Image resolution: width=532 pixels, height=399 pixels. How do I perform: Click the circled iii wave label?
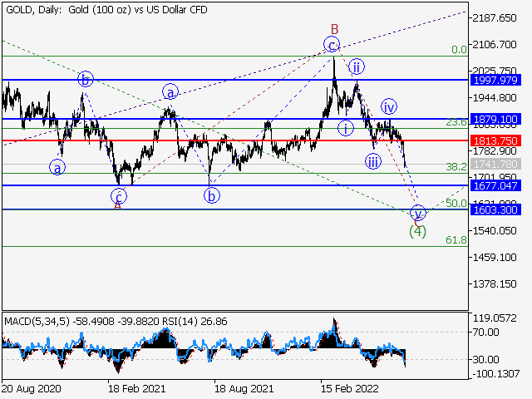tap(373, 161)
